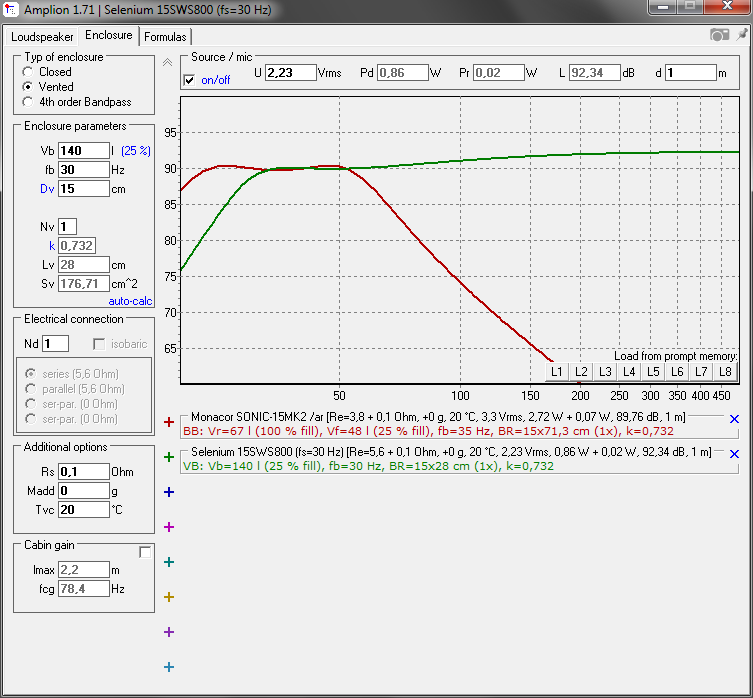Load prompt memory L7

701,372
